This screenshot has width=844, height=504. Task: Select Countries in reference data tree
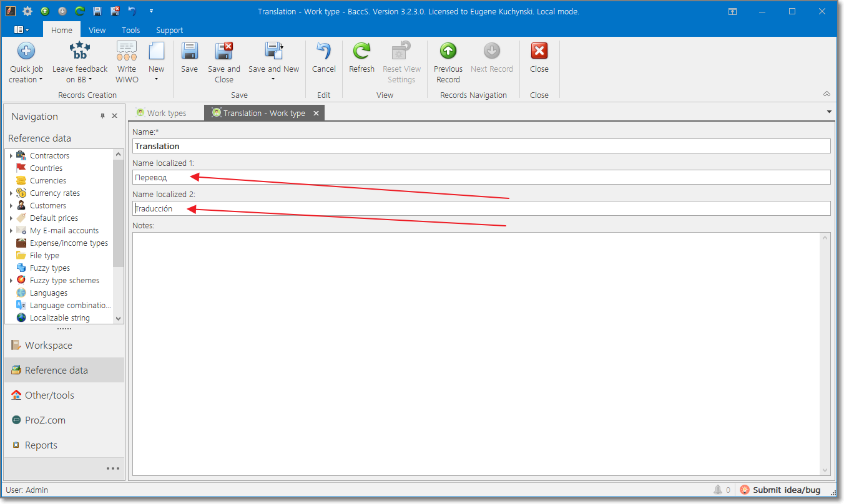[46, 168]
